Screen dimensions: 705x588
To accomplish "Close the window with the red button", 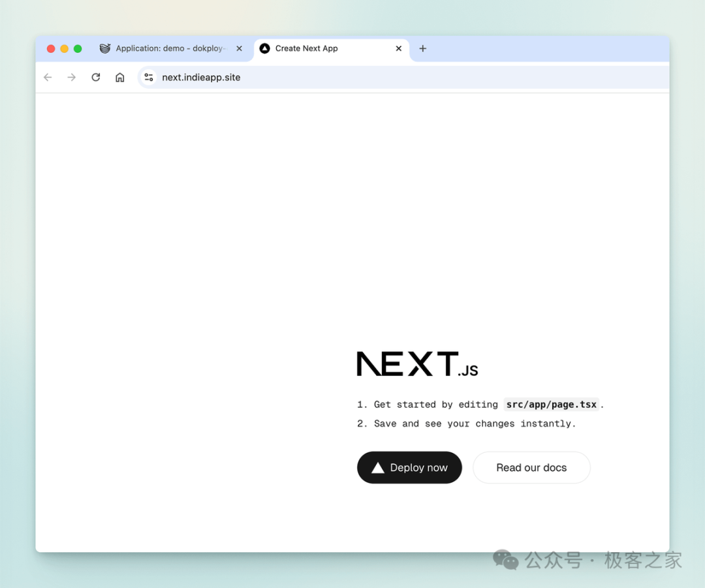I will [51, 48].
